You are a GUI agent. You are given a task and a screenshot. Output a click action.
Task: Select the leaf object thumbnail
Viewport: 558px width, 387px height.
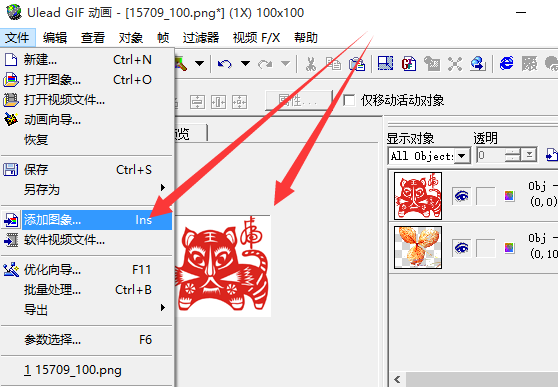418,247
